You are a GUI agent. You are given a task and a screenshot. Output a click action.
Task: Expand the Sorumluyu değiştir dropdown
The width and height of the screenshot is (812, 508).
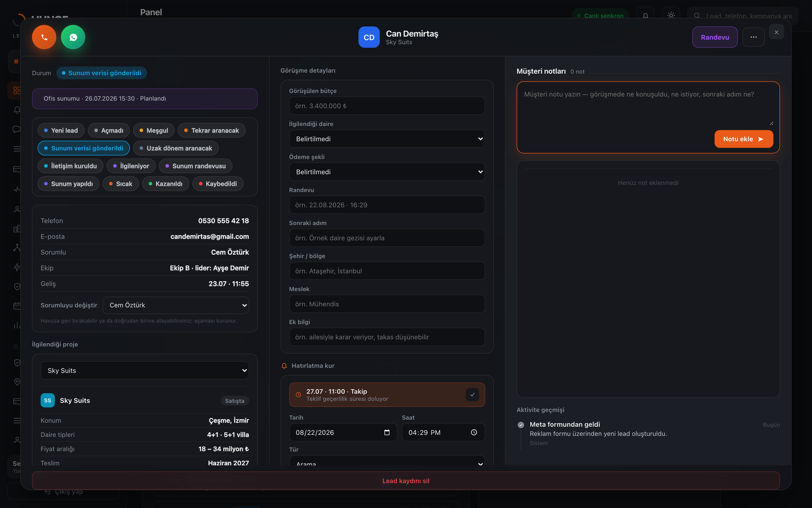coord(176,305)
